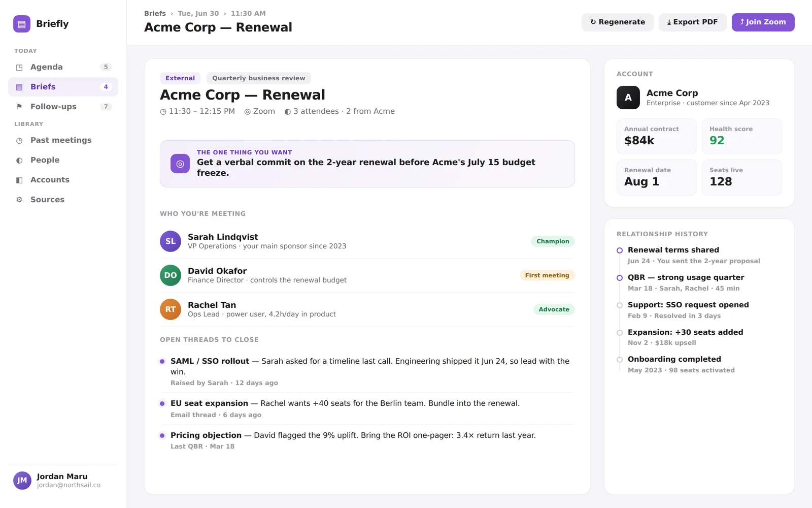
Task: Open David Okafor's profile name
Action: (217, 271)
